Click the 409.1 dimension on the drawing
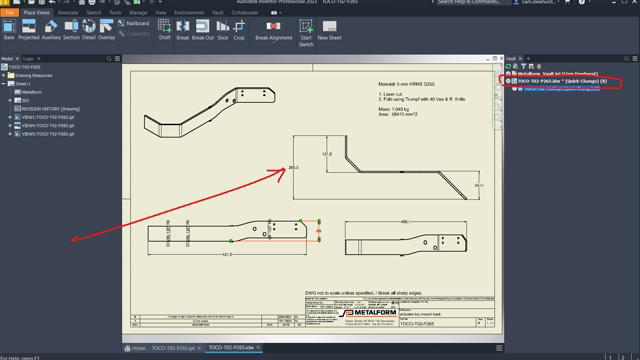The image size is (640, 360). click(x=406, y=222)
